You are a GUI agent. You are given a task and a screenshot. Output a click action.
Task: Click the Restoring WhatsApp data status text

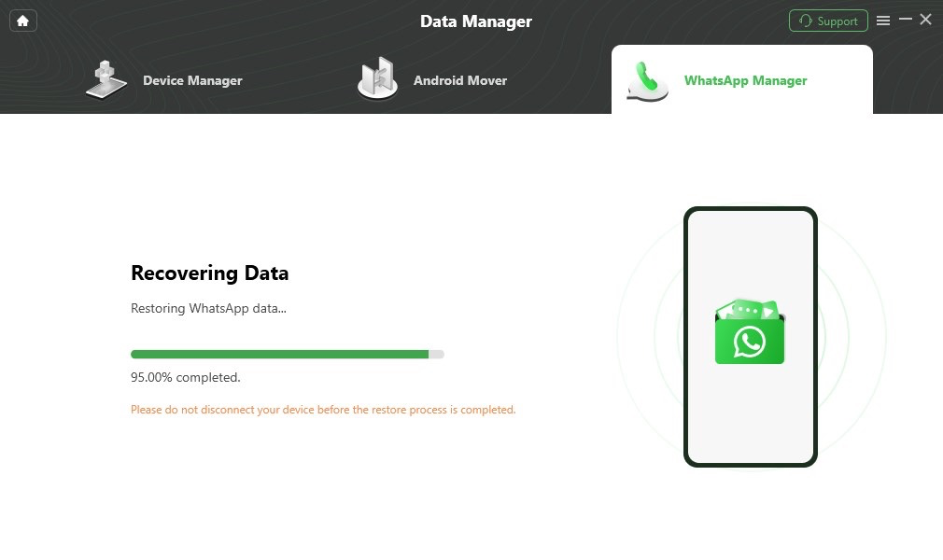click(x=208, y=308)
